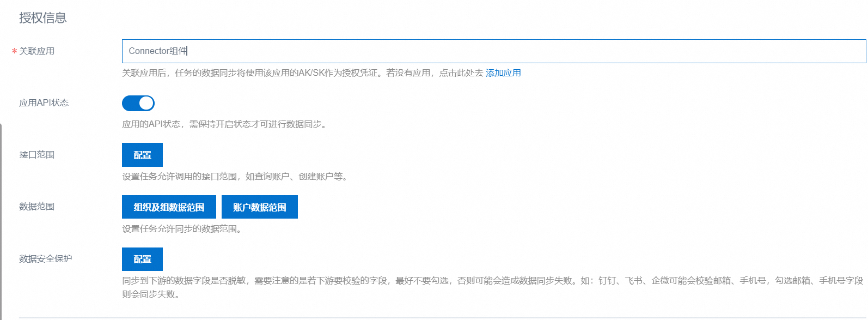Click the red required asterisk by 关联应用
The image size is (868, 320).
tap(15, 52)
